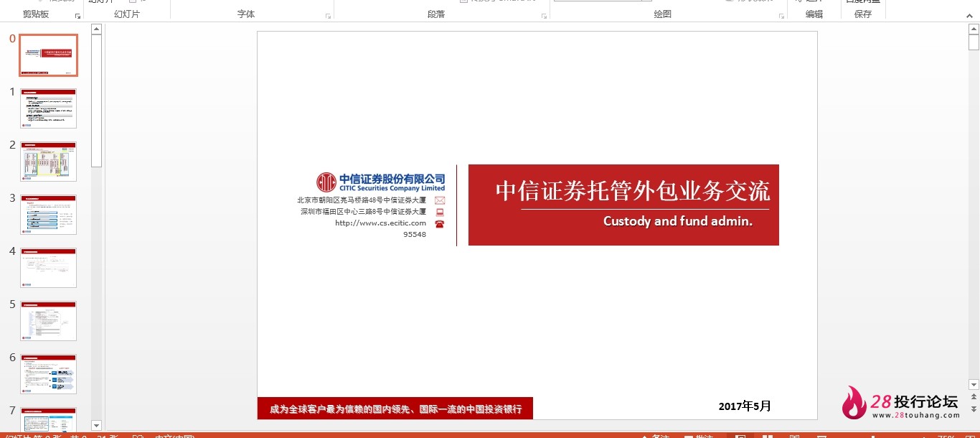The width and height of the screenshot is (980, 438).
Task: Click slide number label 3 in panel
Action: [12, 197]
